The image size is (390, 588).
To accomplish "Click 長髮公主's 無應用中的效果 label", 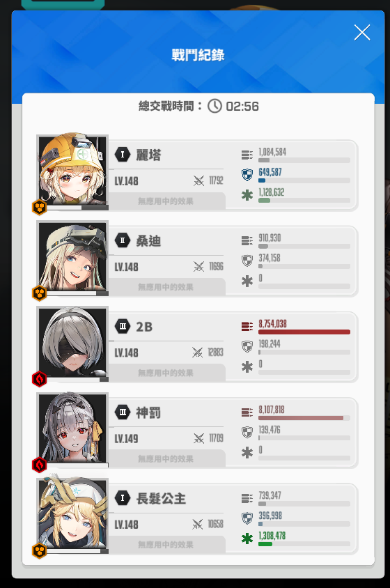I will (166, 545).
